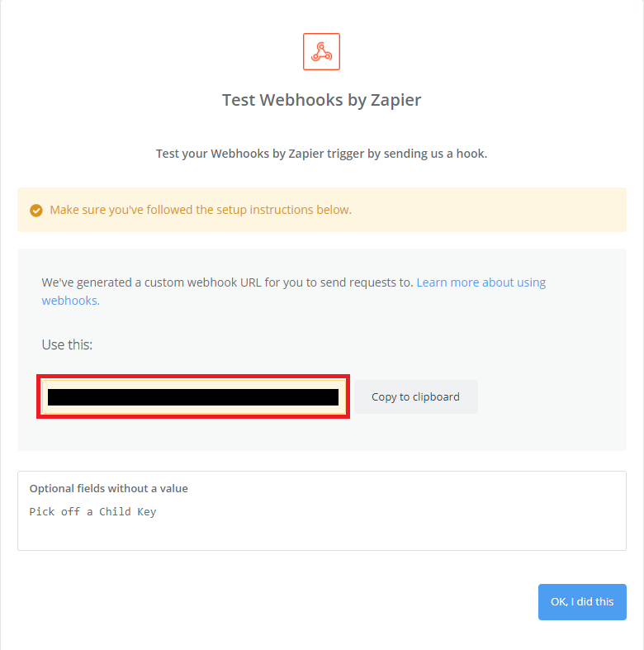Click the red highlight border around URL field
The image size is (644, 650).
[x=193, y=376]
